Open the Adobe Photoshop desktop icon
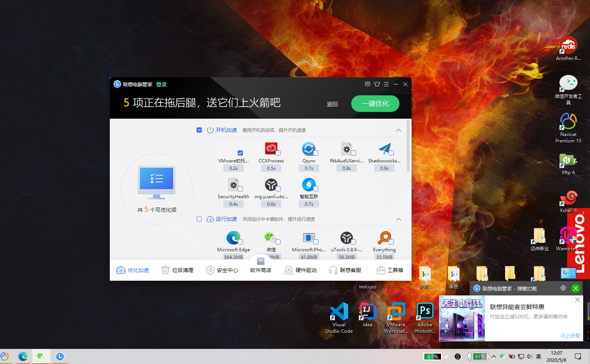Screen dimensions: 590x364 [x=425, y=318]
